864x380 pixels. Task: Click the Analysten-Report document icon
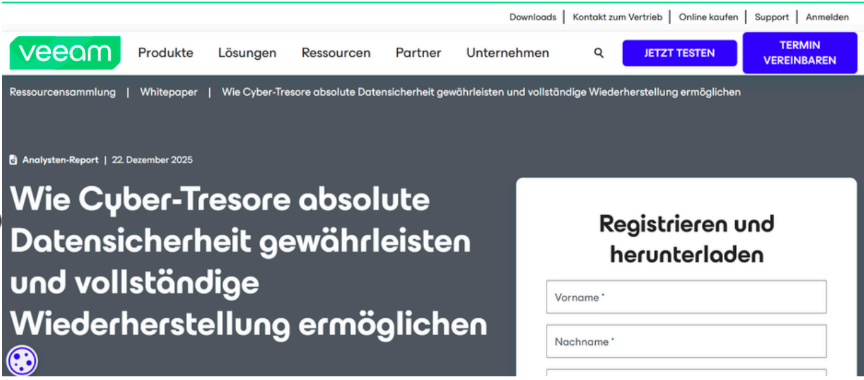click(13, 160)
